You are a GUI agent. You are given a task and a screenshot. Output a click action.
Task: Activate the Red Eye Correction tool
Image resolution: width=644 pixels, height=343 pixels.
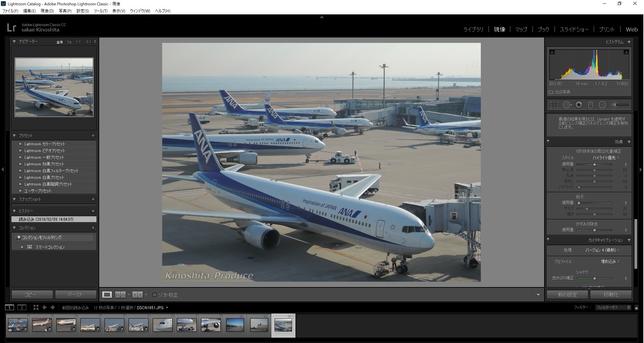click(579, 105)
